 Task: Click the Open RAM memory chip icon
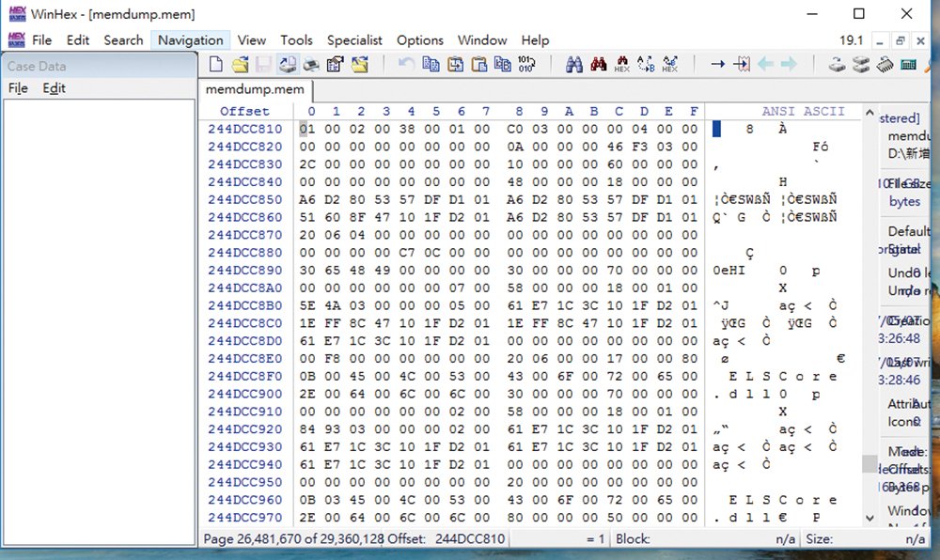[x=885, y=64]
